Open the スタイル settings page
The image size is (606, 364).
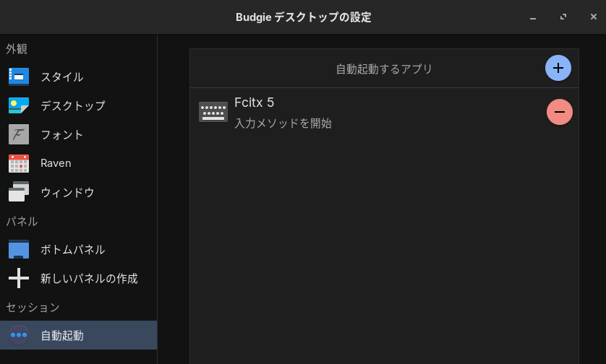click(x=78, y=77)
